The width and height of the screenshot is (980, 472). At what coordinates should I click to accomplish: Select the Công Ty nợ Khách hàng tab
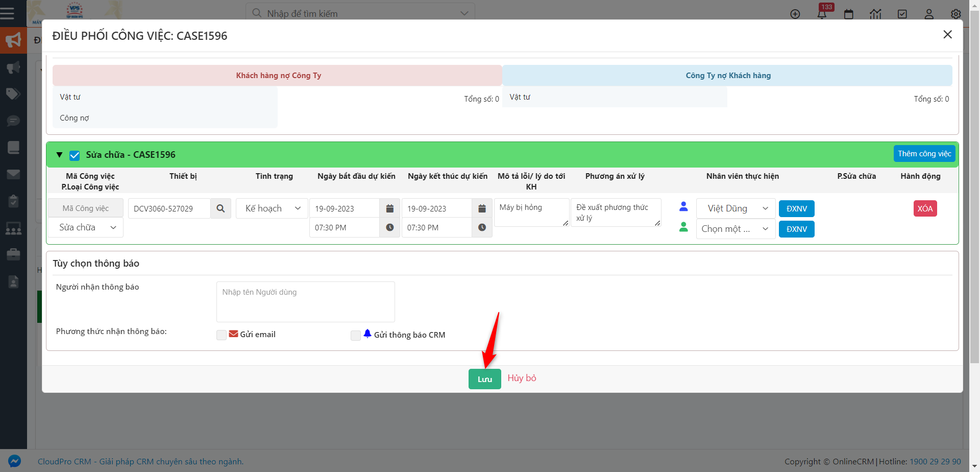[x=727, y=76]
